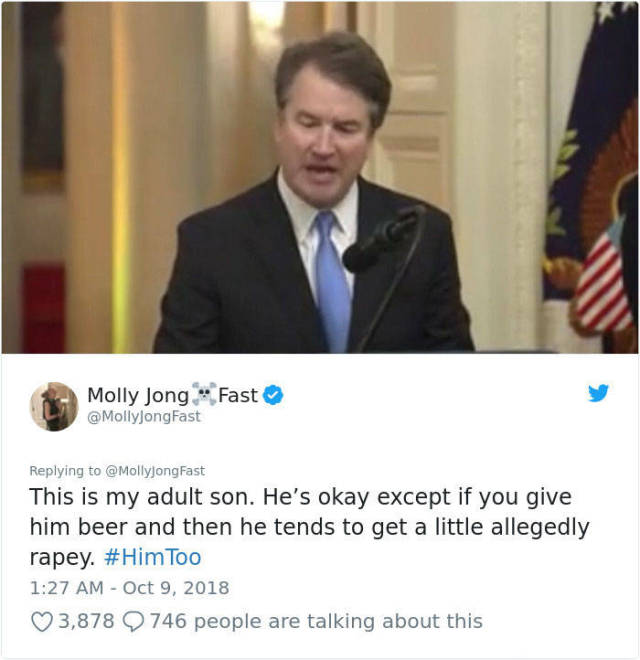Open "746 people are talking about this"
The width and height of the screenshot is (640, 660).
(x=316, y=622)
